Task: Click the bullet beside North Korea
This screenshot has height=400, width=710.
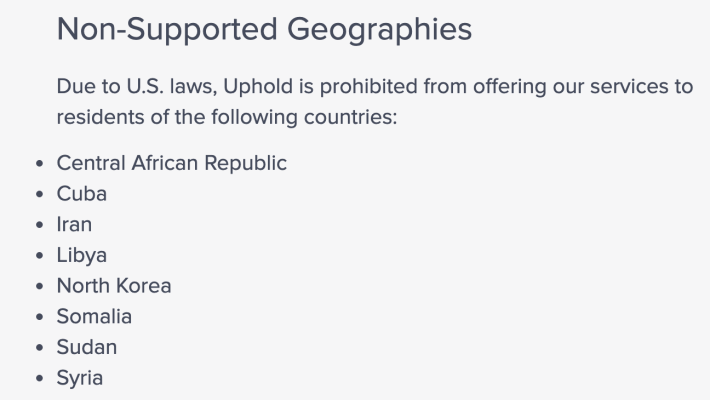Action: (x=40, y=286)
